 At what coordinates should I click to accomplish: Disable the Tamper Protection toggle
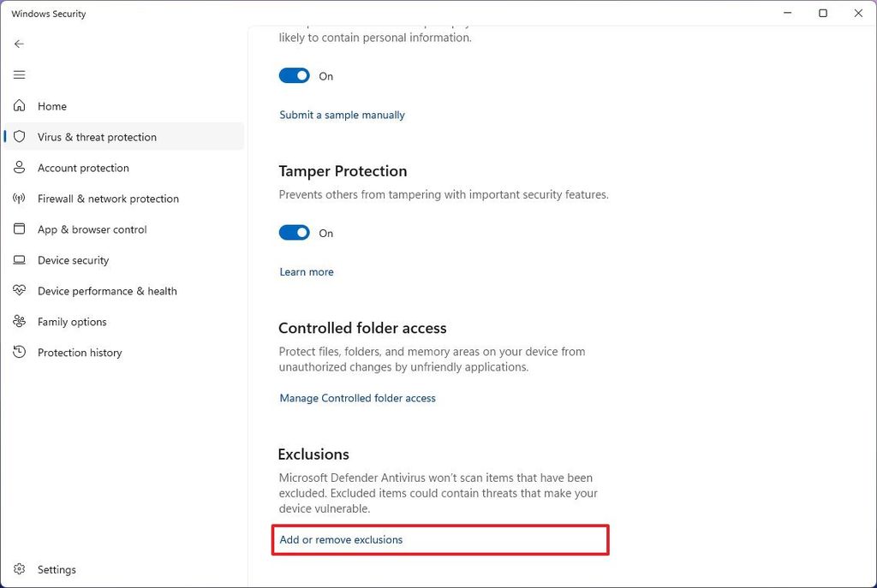click(294, 233)
